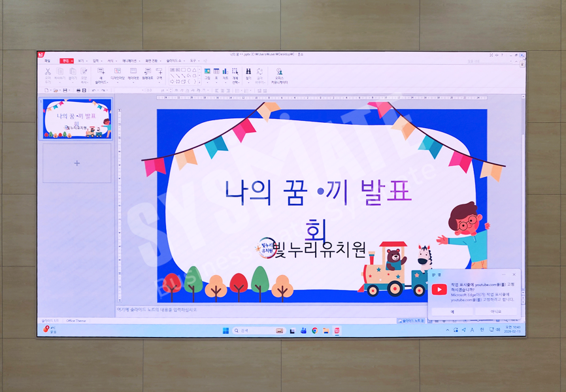
Task: Toggle the slide notes (슬라이드 노트) button
Action: pyautogui.click(x=410, y=321)
